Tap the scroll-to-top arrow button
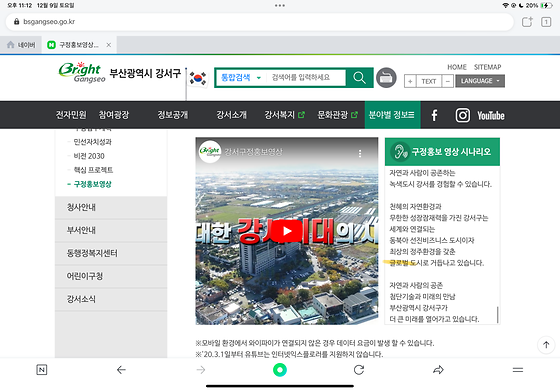The height and width of the screenshot is (391, 560). coord(546,345)
